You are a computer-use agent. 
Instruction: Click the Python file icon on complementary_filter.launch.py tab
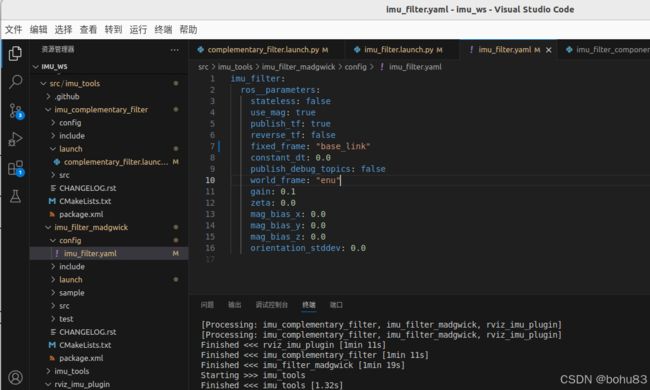click(201, 49)
